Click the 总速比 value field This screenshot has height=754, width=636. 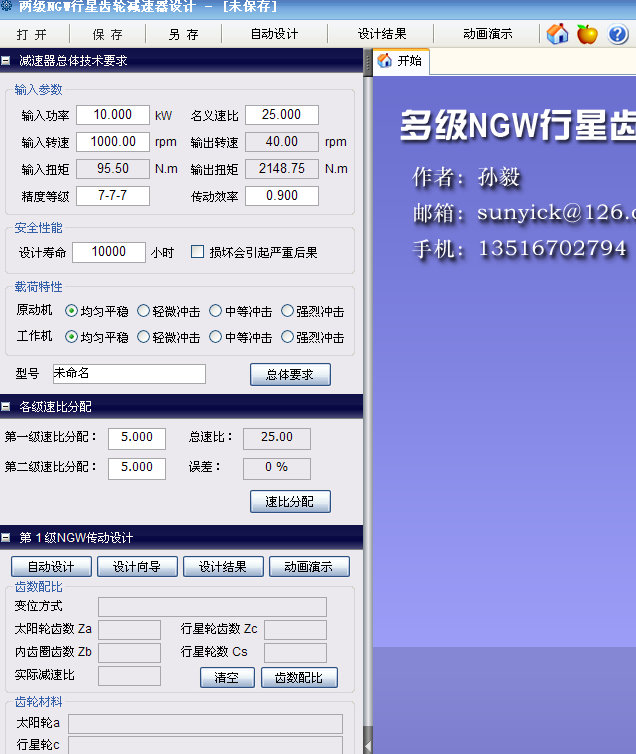click(277, 439)
